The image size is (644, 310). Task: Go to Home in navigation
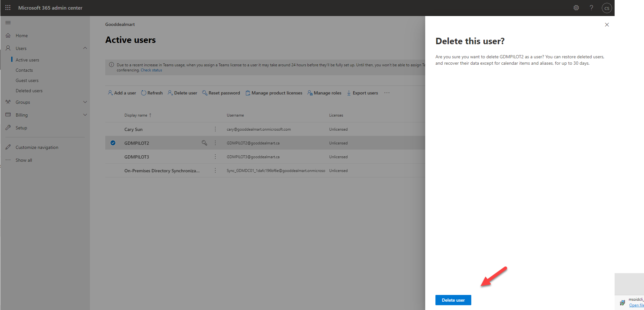22,36
